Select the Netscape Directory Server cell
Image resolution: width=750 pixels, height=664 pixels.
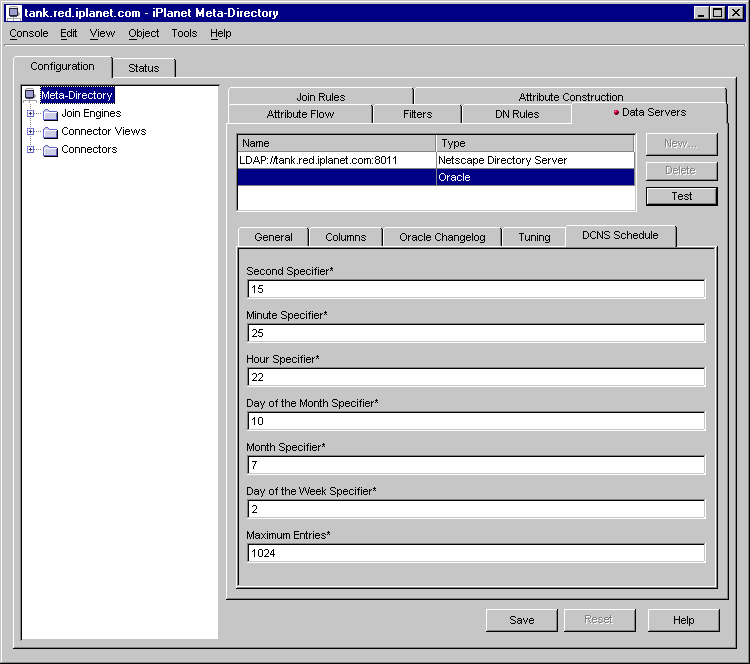click(535, 160)
